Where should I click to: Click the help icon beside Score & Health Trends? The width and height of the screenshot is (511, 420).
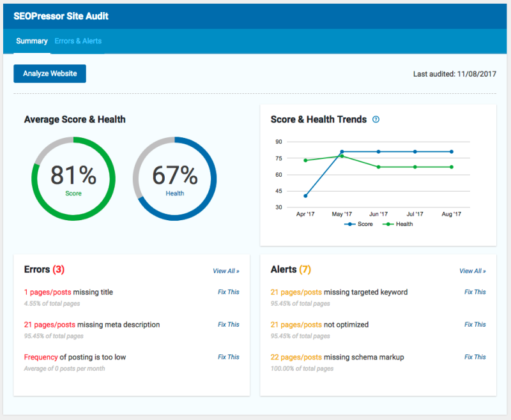376,119
